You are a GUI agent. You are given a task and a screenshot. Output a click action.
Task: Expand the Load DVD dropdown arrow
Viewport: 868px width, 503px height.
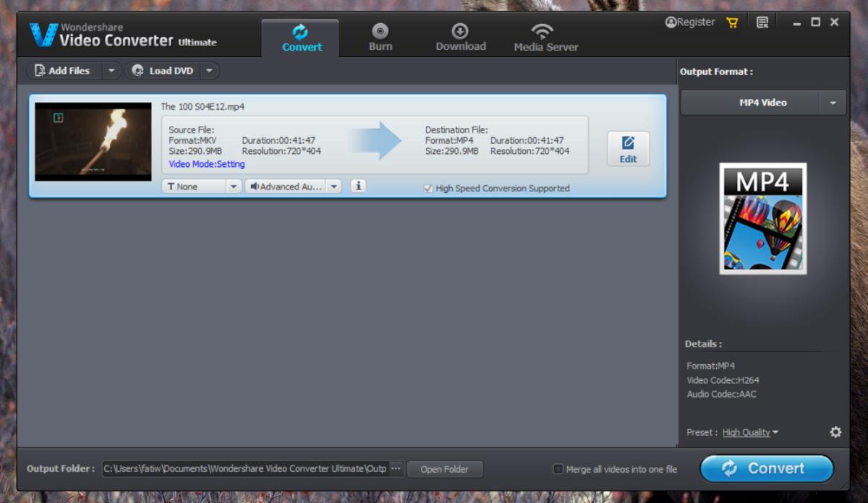(209, 71)
